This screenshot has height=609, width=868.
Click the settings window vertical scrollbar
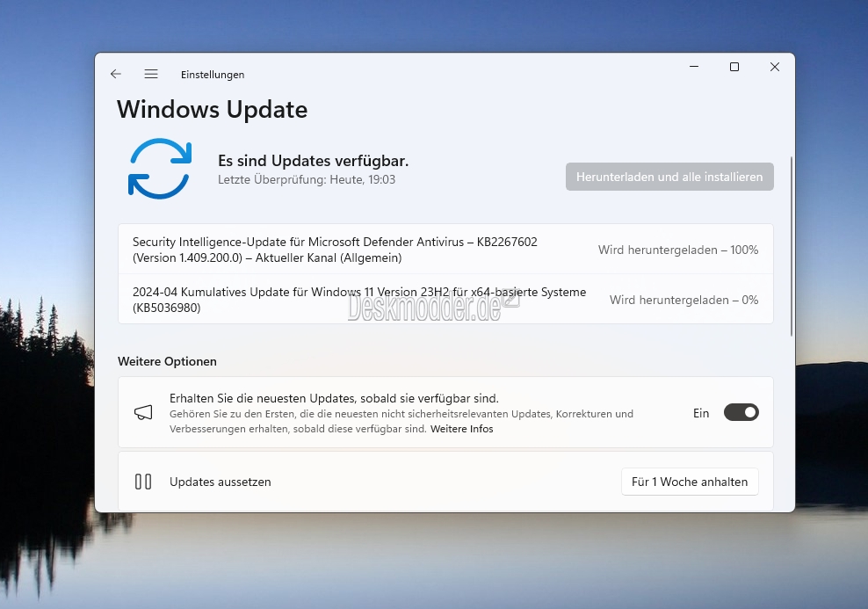coord(792,246)
